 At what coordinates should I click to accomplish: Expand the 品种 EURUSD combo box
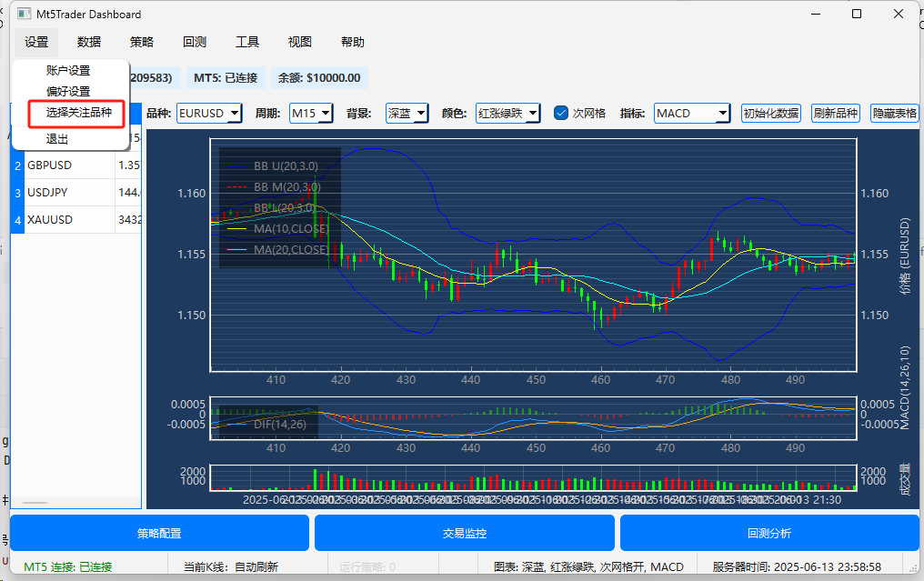[209, 113]
